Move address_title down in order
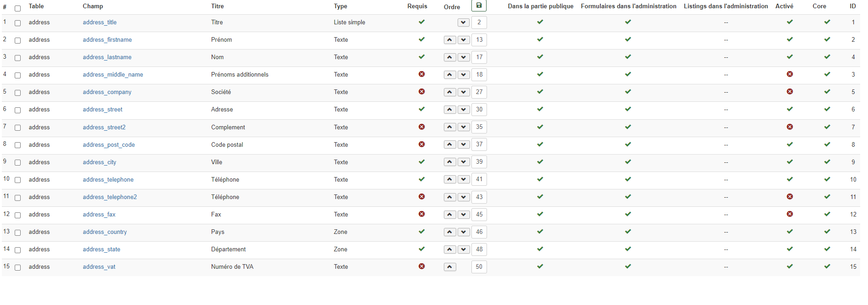The image size is (868, 305). click(x=464, y=22)
